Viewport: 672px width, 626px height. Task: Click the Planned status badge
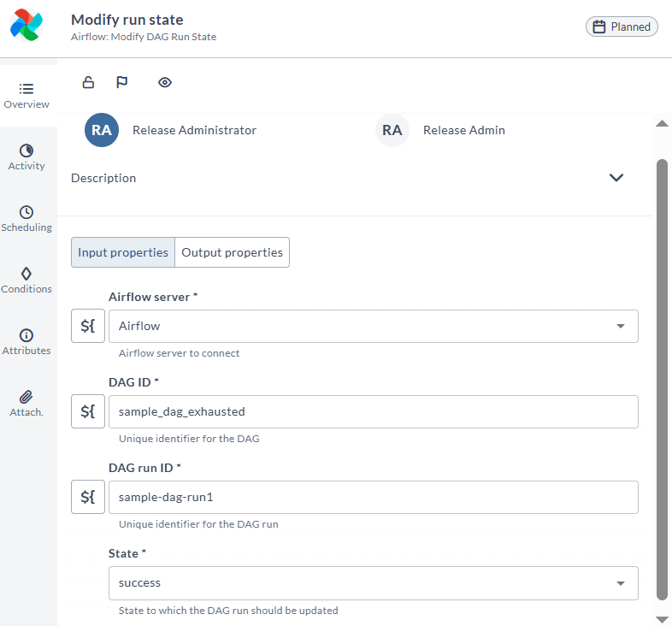[622, 27]
